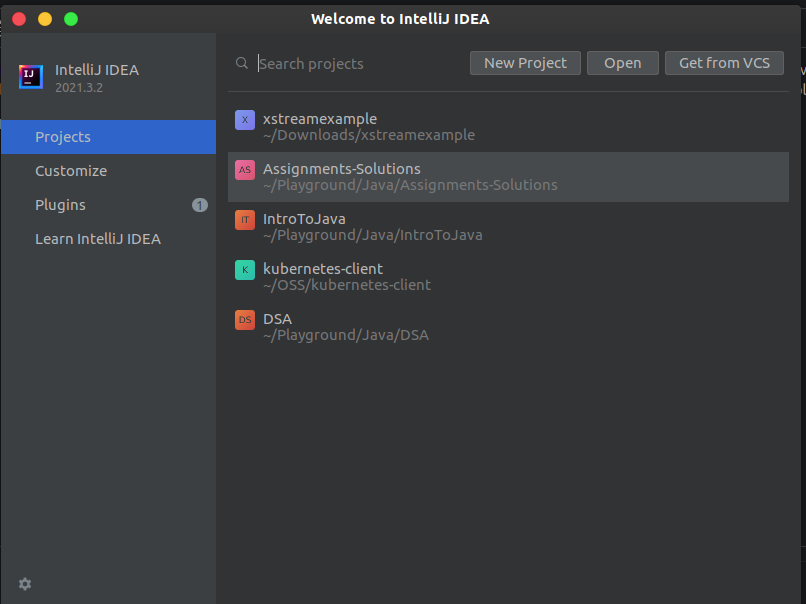This screenshot has width=806, height=604.
Task: Click the xstreamexample project X icon
Action: (x=245, y=120)
